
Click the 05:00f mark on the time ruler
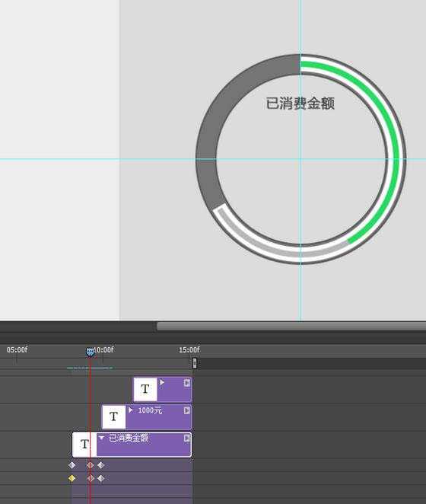[x=17, y=349]
